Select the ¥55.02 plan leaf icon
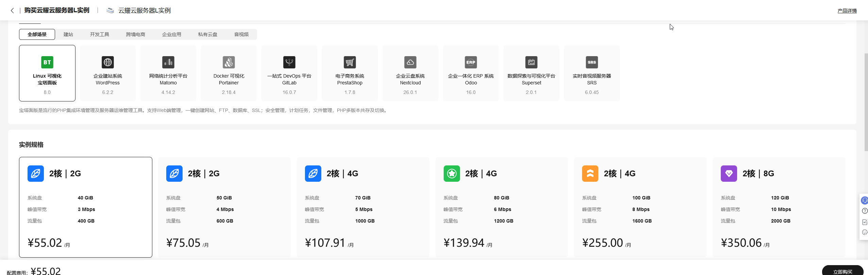The height and width of the screenshot is (275, 868). point(36,174)
